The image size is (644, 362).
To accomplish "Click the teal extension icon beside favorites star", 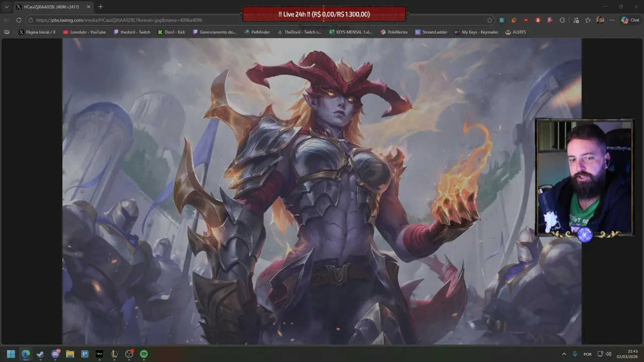I will pyautogui.click(x=502, y=20).
